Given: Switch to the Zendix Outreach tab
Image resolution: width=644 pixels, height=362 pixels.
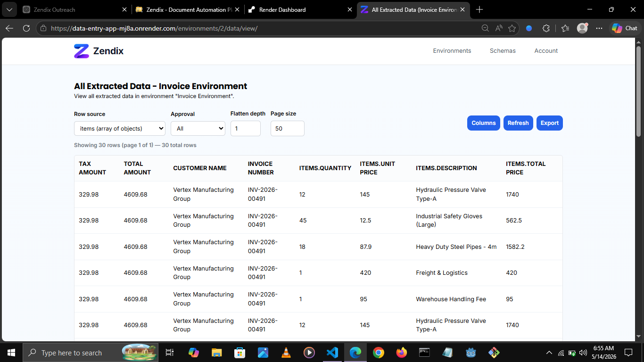Looking at the screenshot, I should [70, 9].
